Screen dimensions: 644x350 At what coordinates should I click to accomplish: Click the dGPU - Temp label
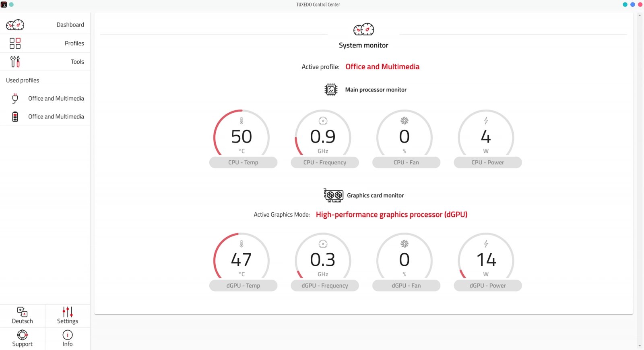click(243, 286)
